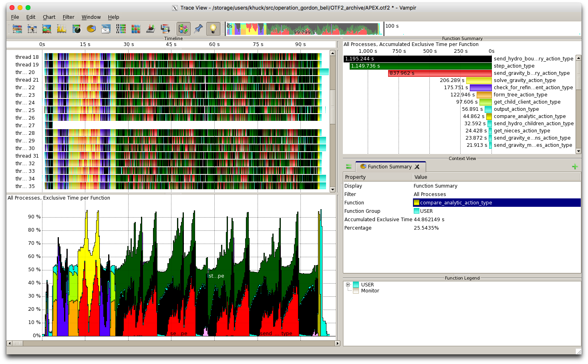Click the horizontal scrollbar right arrow
588x364 pixels.
pyautogui.click(x=338, y=343)
